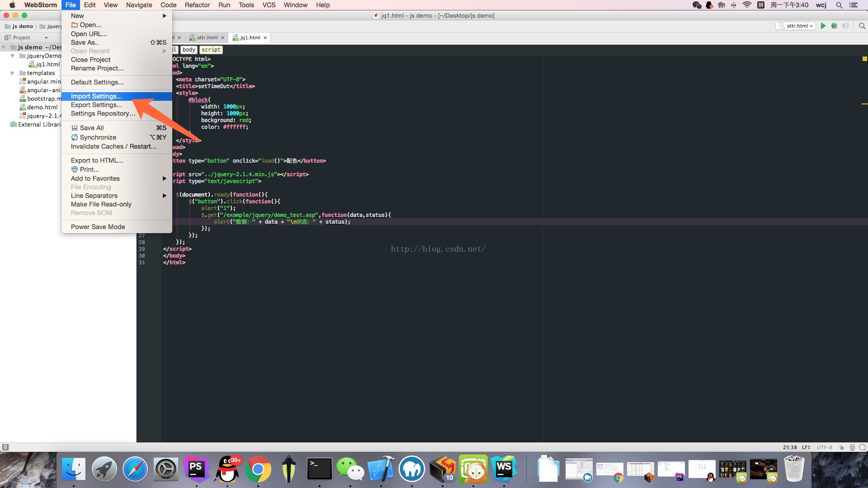Toggle Power Save Mode
The image size is (868, 488).
(98, 227)
